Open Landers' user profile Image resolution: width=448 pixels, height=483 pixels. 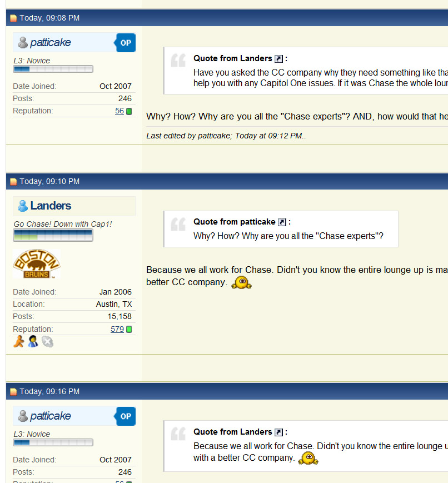(x=51, y=206)
